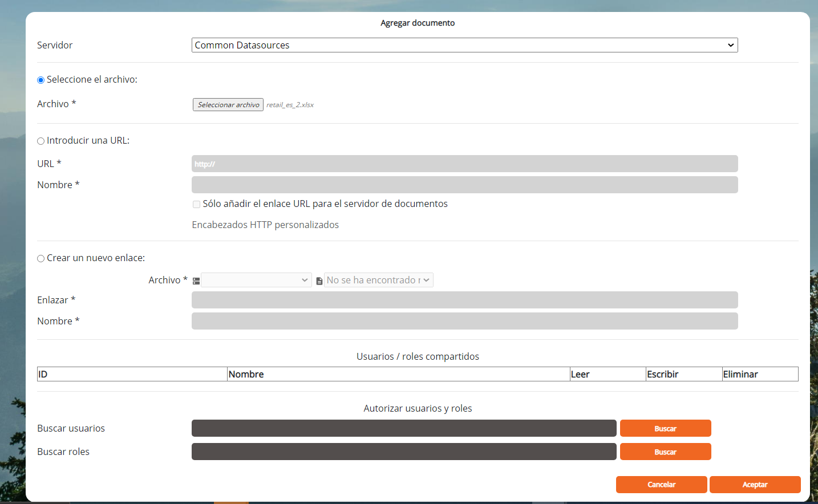Click into the Buscar usuarios search field
Screen dimensions: 818x504
point(404,428)
